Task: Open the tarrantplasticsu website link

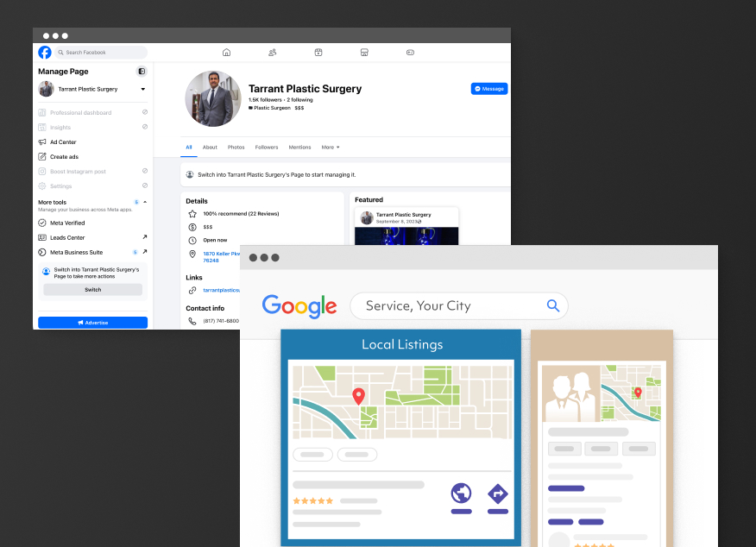Action: [221, 290]
